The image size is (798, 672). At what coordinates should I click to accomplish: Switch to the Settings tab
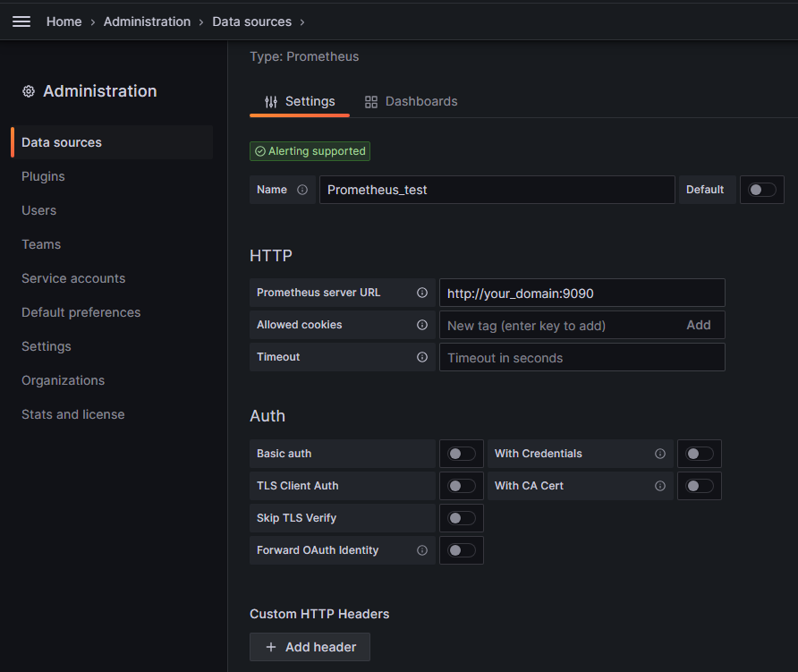(x=300, y=102)
